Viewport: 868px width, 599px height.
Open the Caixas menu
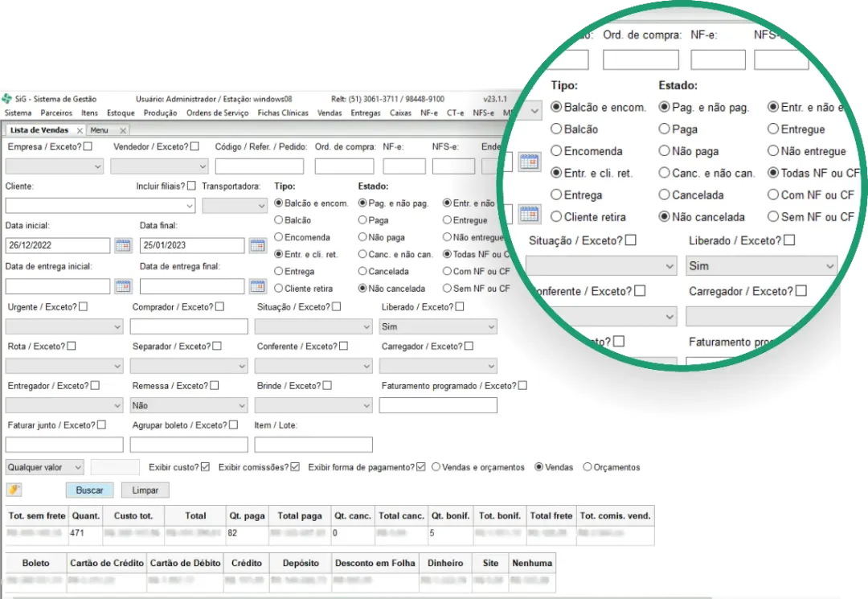[x=400, y=113]
